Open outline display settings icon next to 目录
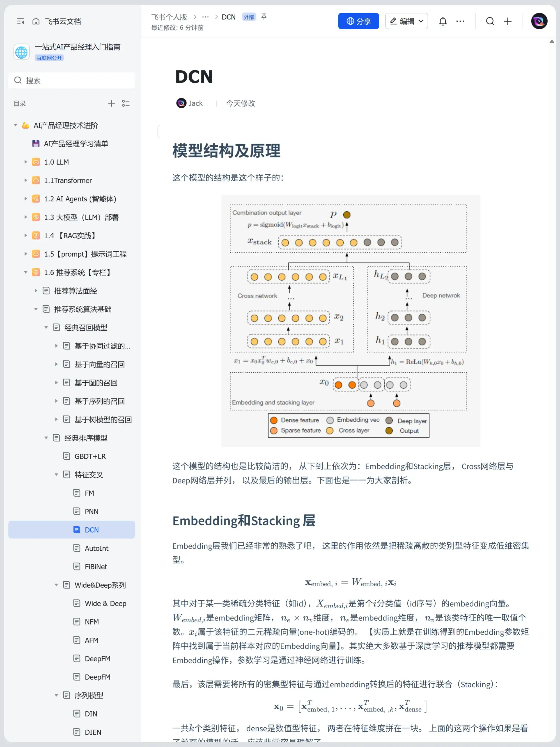 126,103
